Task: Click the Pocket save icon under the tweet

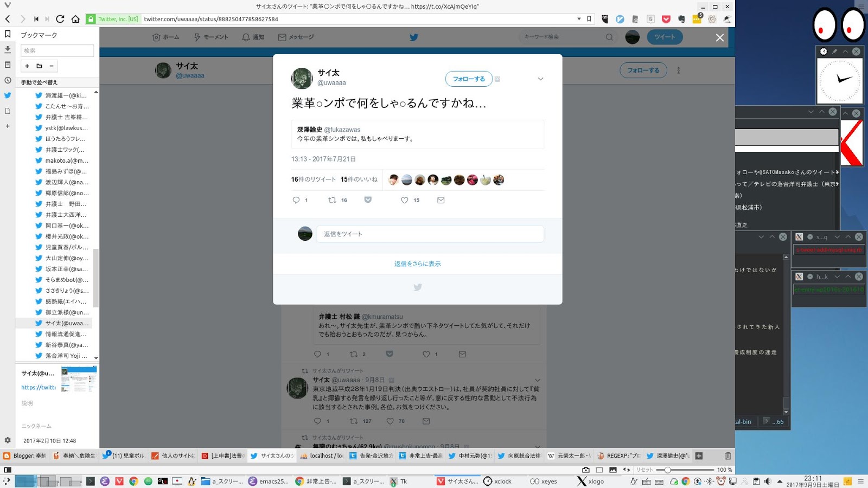Action: (368, 200)
